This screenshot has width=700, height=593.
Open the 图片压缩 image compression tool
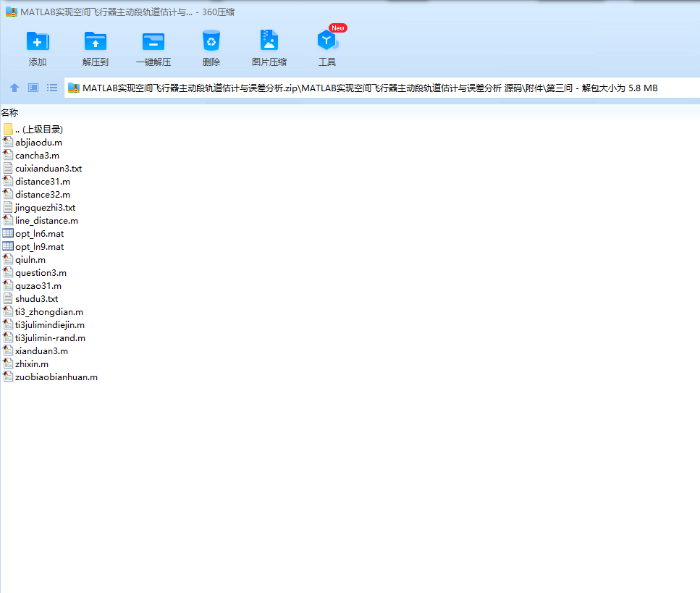[269, 41]
